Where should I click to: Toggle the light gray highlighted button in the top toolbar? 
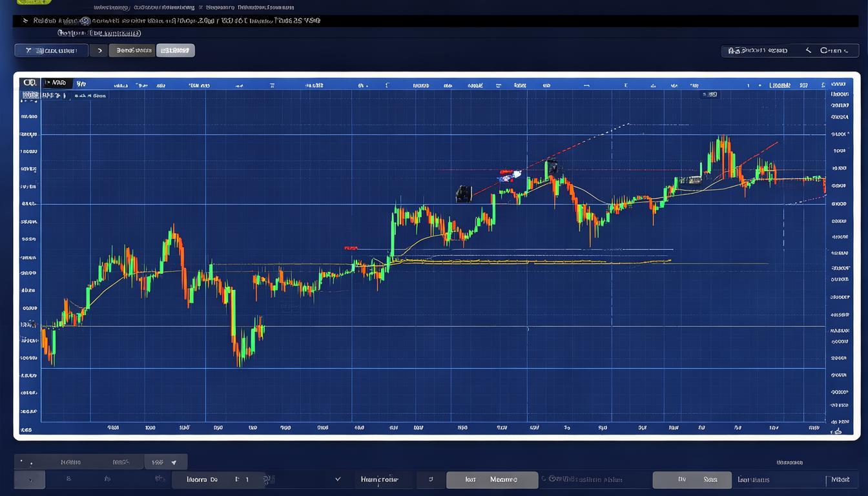pyautogui.click(x=175, y=50)
